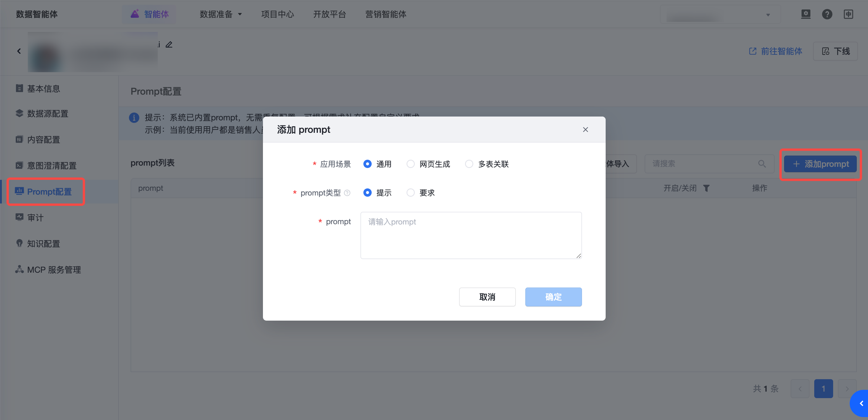Expand the 数据准备 dropdown menu
This screenshot has width=868, height=420.
point(221,14)
